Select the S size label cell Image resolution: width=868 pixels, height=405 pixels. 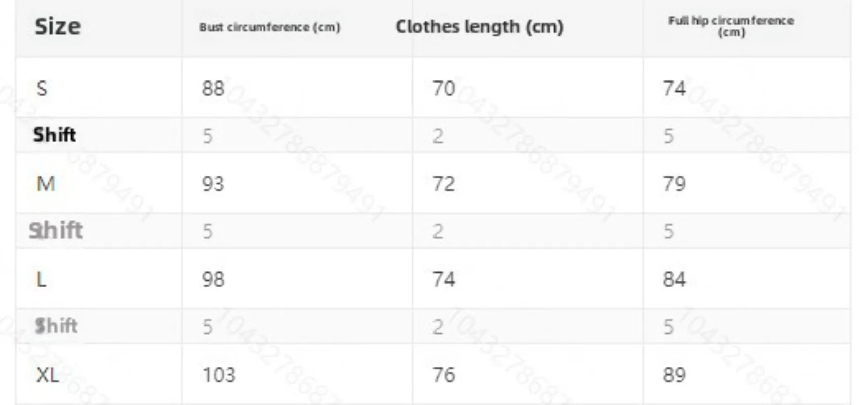click(42, 89)
